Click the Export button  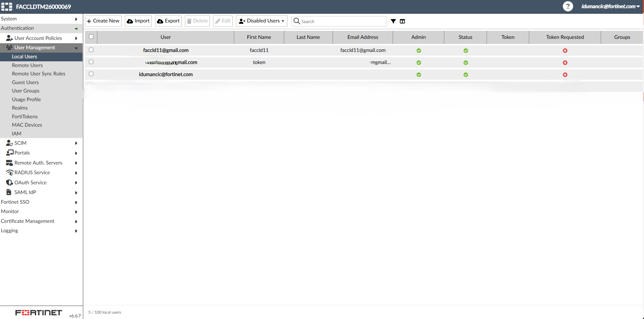click(x=168, y=21)
